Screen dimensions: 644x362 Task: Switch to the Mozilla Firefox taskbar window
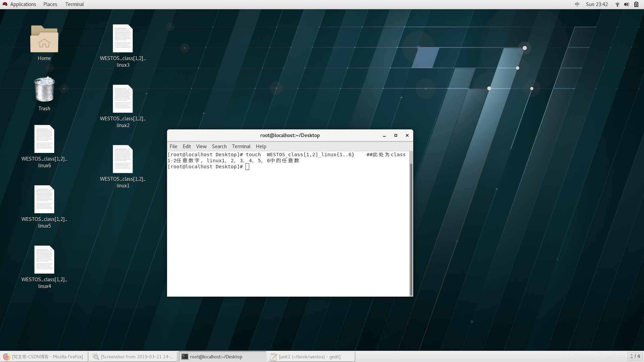[44, 357]
